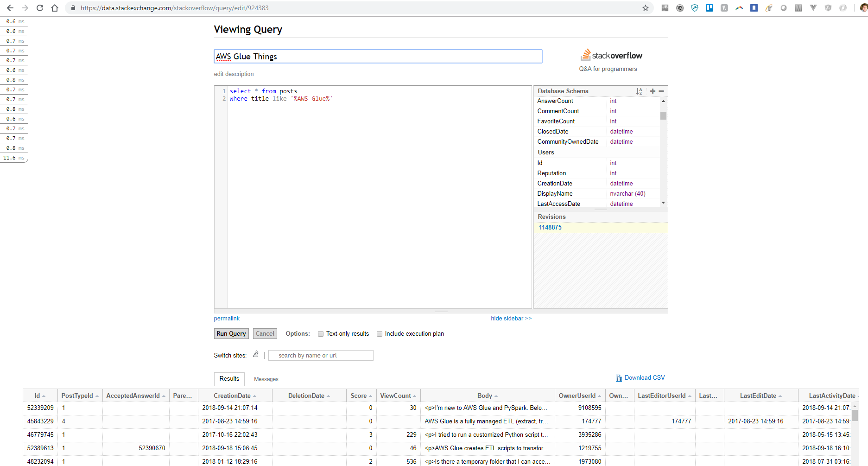The image size is (868, 466).
Task: Click result row Id 52339209
Action: pyautogui.click(x=40, y=408)
